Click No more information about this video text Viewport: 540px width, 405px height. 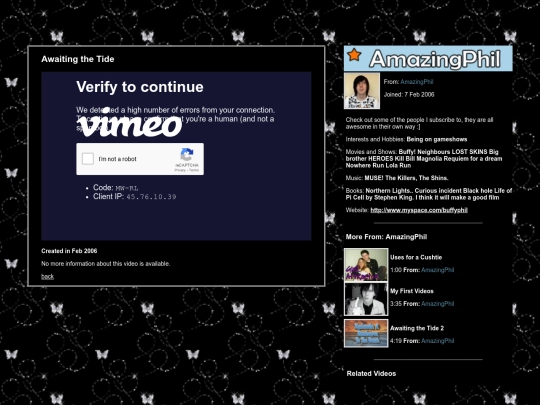click(106, 263)
